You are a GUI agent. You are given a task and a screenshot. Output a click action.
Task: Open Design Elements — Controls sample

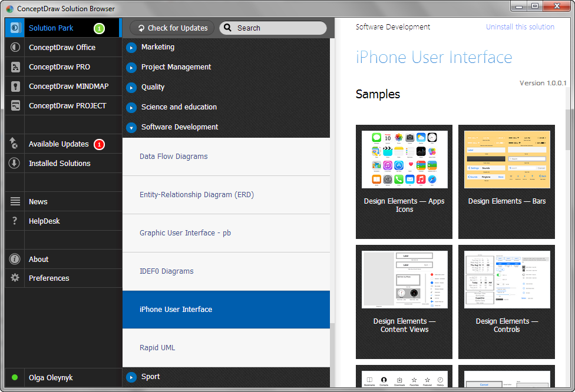pyautogui.click(x=507, y=302)
